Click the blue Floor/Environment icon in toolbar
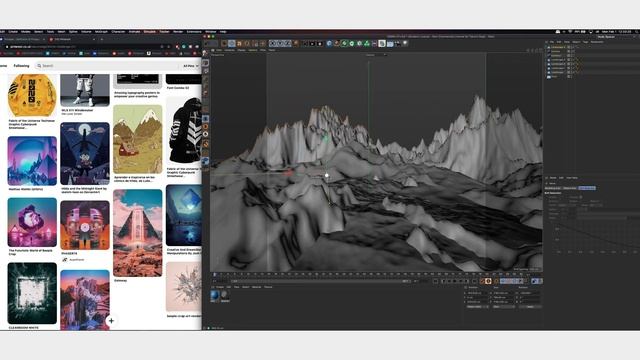The height and width of the screenshot is (360, 640). point(390,43)
